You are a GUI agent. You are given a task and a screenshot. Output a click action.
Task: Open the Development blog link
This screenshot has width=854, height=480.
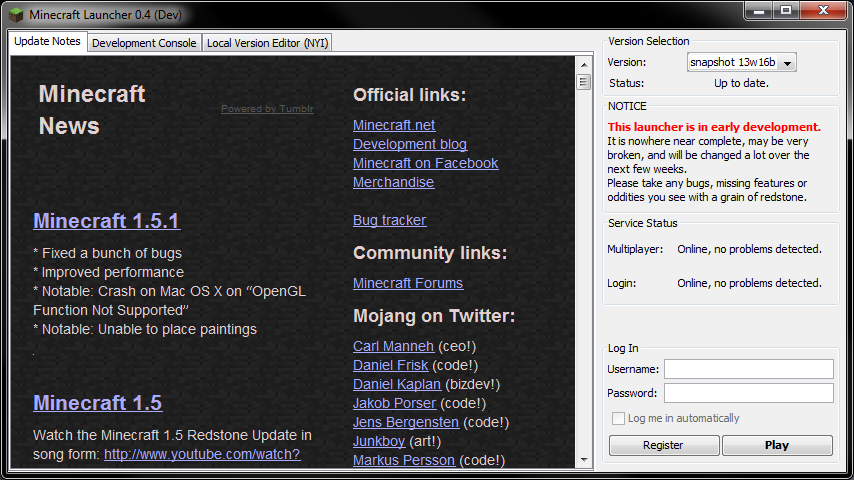pos(410,144)
